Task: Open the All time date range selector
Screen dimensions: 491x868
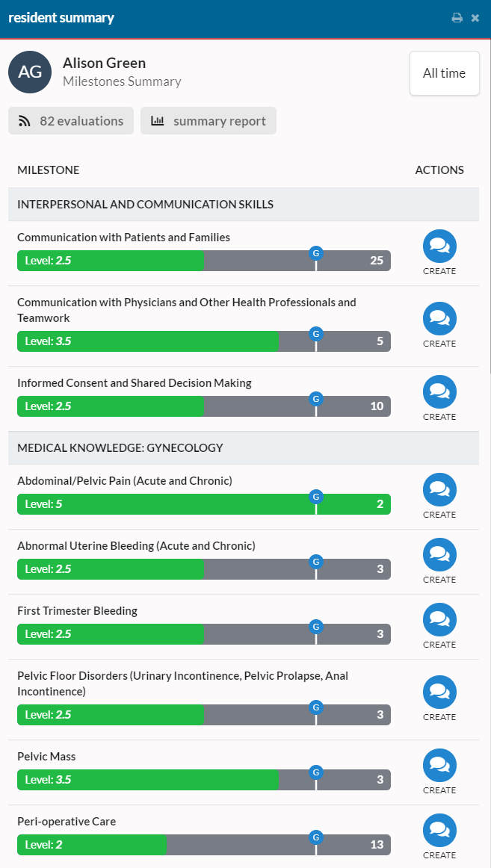Action: click(444, 72)
